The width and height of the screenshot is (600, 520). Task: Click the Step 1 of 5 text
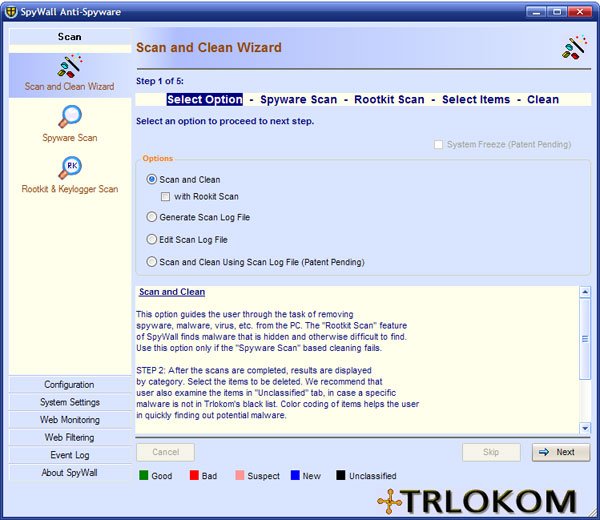click(x=160, y=81)
